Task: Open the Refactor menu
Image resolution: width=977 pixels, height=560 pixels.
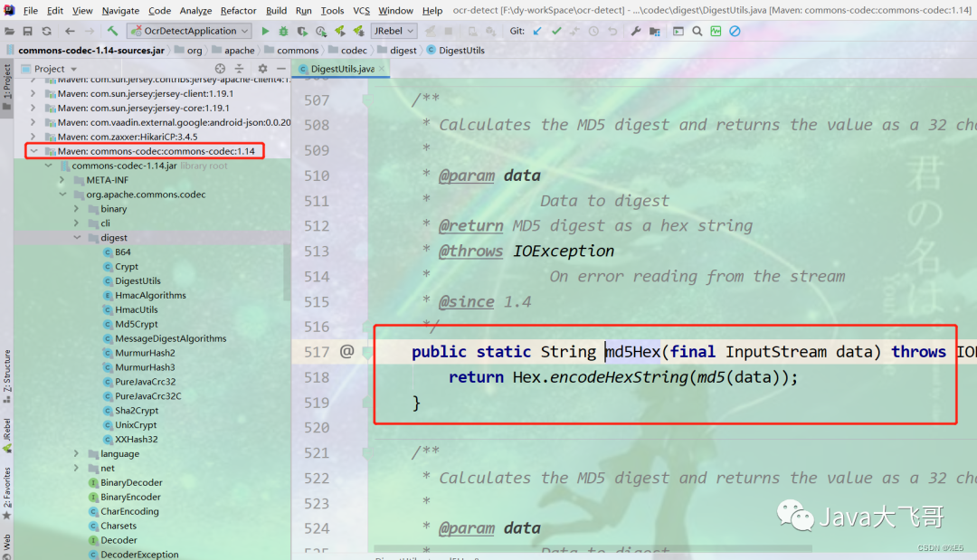Action: (x=238, y=11)
